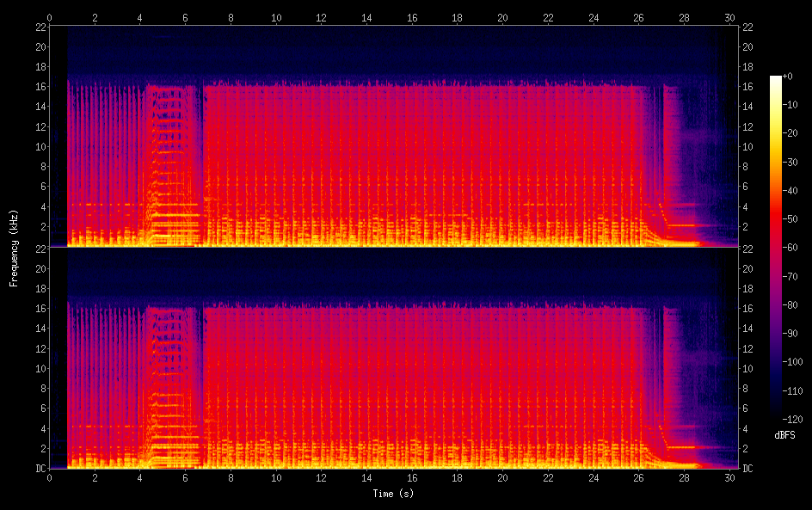Click the 30 tick on the bottom time axis
812x510 pixels.
(x=729, y=478)
